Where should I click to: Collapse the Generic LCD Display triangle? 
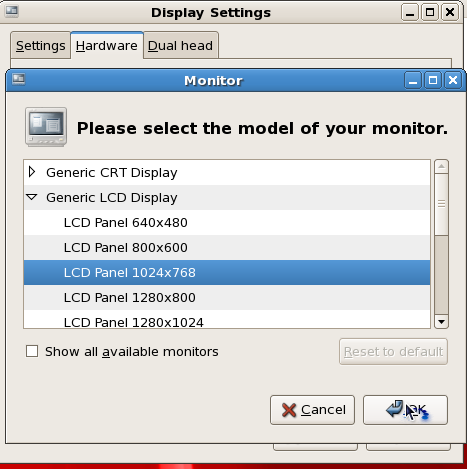[x=32, y=197]
